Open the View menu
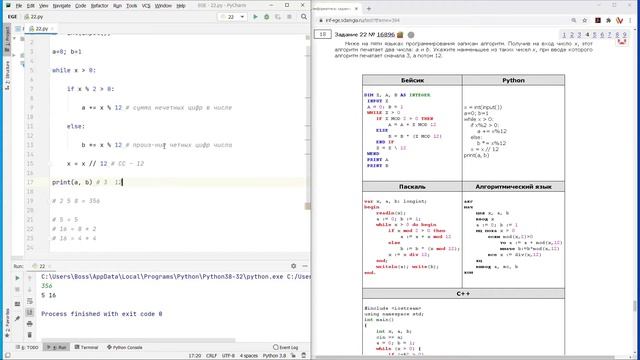 pos(43,6)
